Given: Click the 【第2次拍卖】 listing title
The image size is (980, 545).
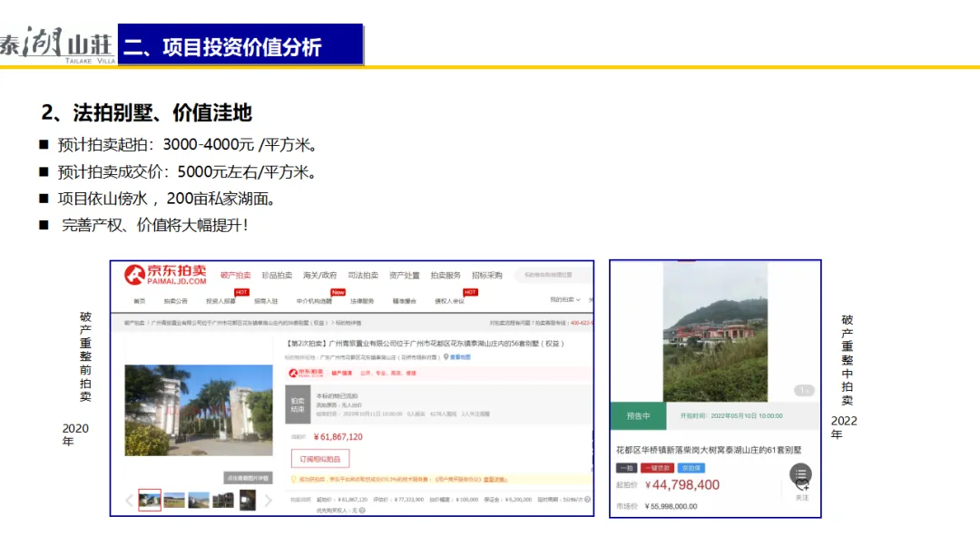Looking at the screenshot, I should pos(425,344).
